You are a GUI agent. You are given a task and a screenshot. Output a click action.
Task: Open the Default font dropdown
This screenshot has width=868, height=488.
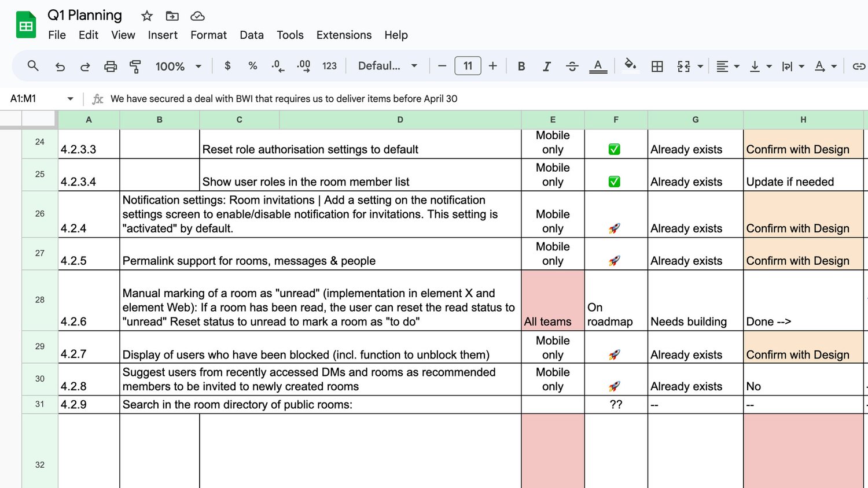point(388,66)
